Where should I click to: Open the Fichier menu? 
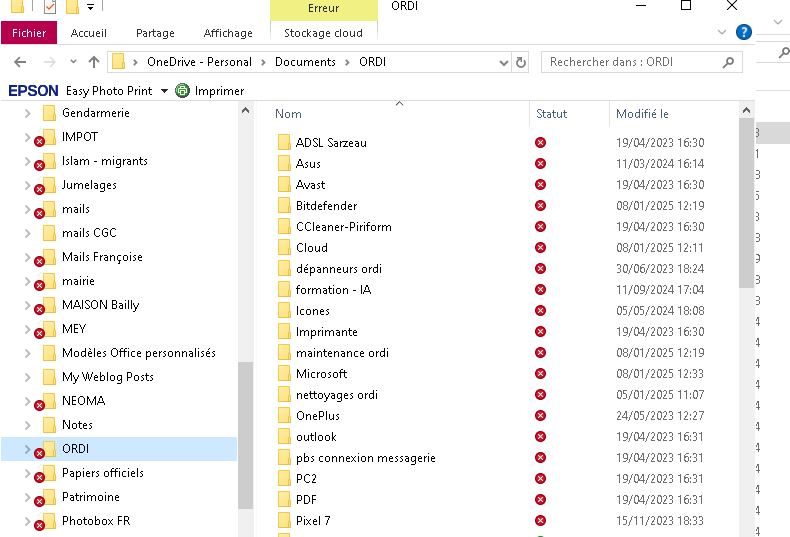(x=29, y=33)
